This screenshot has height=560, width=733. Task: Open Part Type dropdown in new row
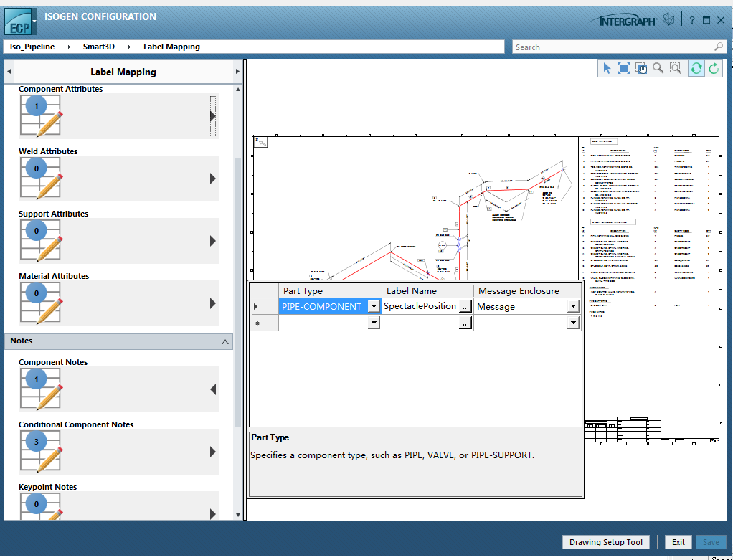(x=374, y=323)
